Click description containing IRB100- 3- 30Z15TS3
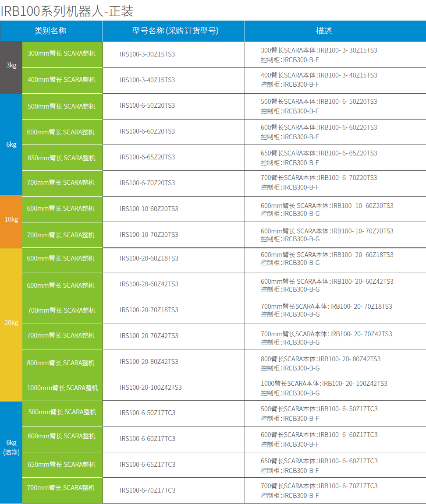 319,55
